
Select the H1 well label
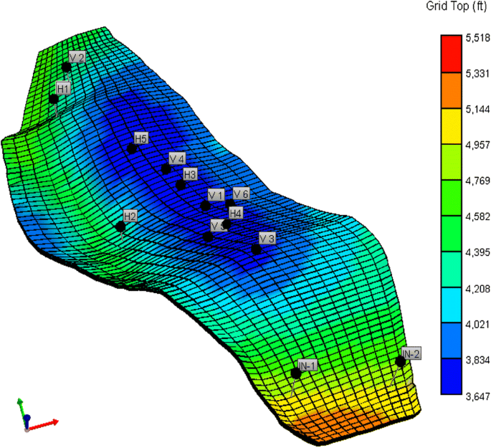[x=63, y=89]
